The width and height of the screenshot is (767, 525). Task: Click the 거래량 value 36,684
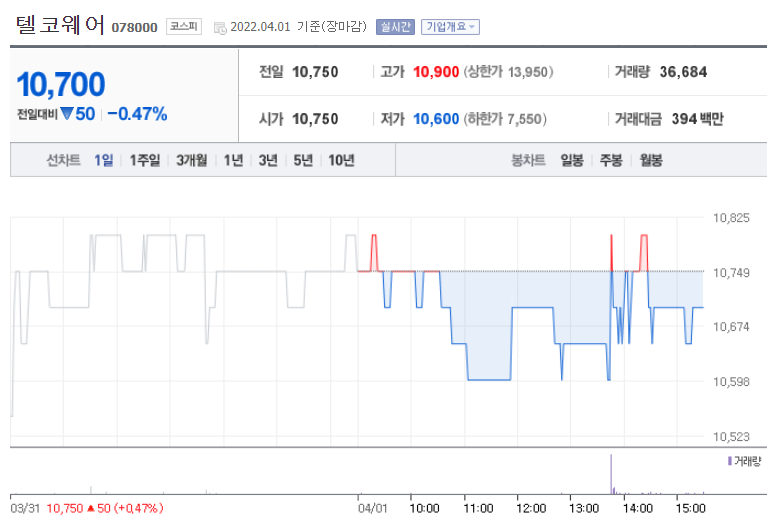[x=683, y=72]
